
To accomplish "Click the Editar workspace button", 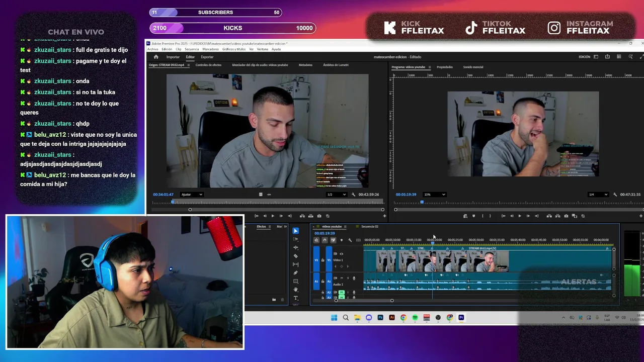I will click(x=190, y=57).
